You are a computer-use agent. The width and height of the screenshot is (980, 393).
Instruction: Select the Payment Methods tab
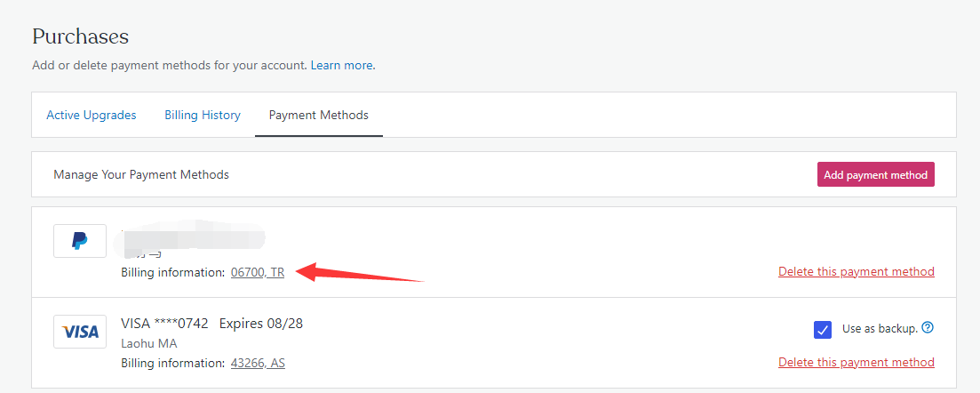(x=318, y=115)
